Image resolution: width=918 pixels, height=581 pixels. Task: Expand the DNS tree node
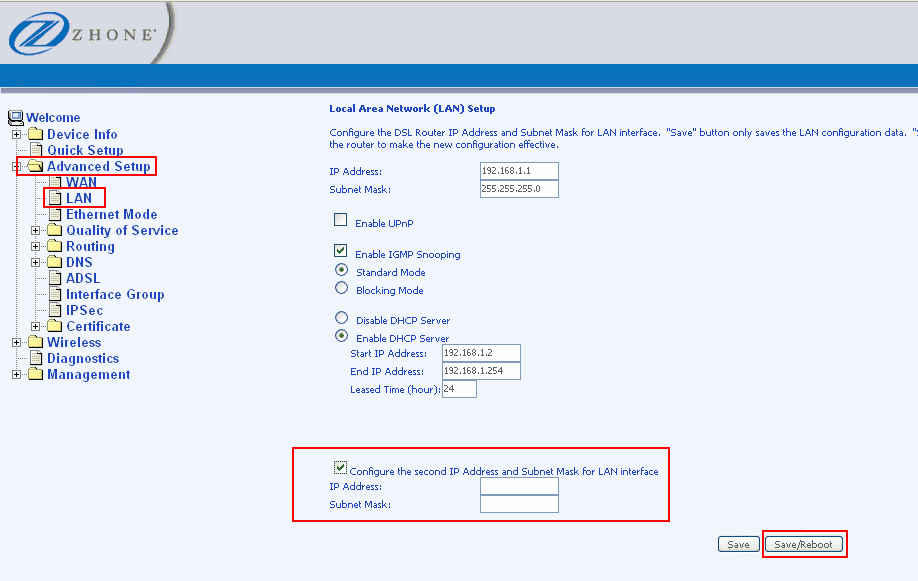tap(36, 263)
